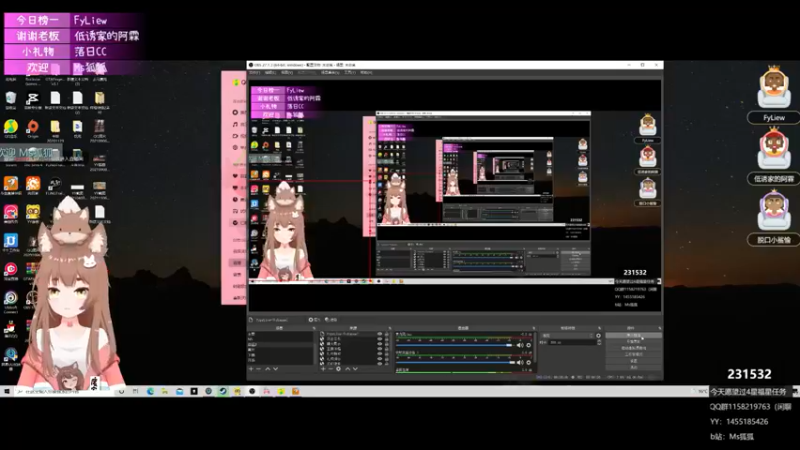800x450 pixels.
Task: Open the YY raccoon desktop icon
Action: click(x=33, y=213)
